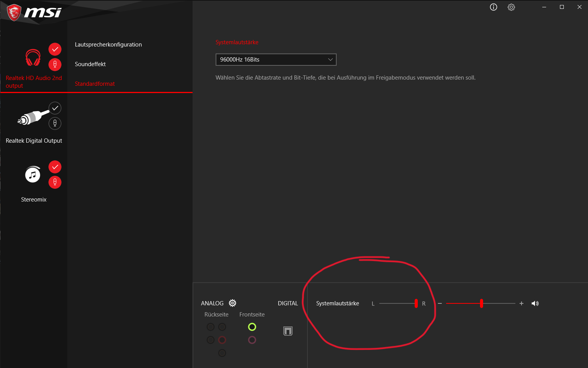Open the info icon in title bar
The image size is (588, 368).
(493, 7)
